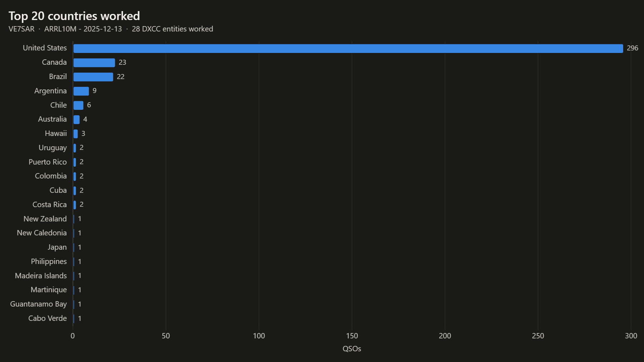Click the '28 DXCC entities worked' text
644x362 pixels.
(x=172, y=29)
